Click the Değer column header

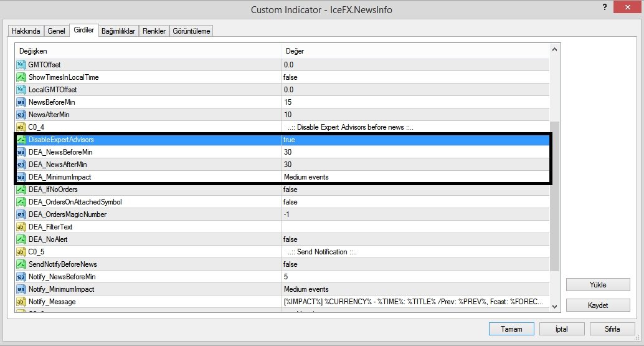click(415, 51)
